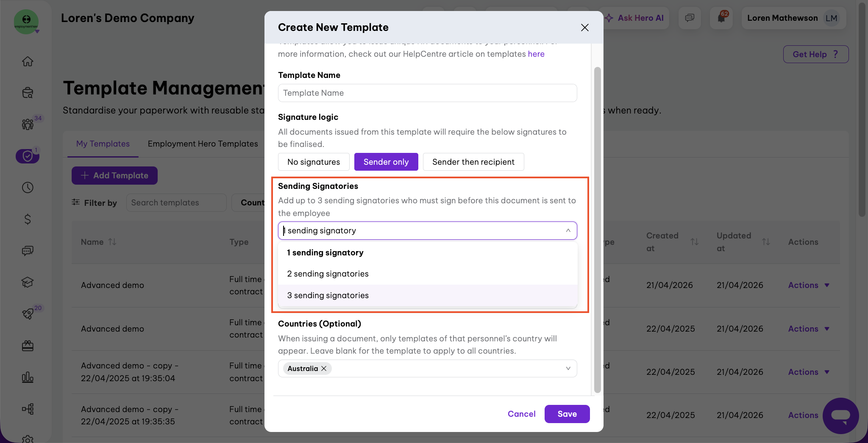Viewport: 868px width, 443px height.
Task: Select the No signatures option
Action: point(314,162)
